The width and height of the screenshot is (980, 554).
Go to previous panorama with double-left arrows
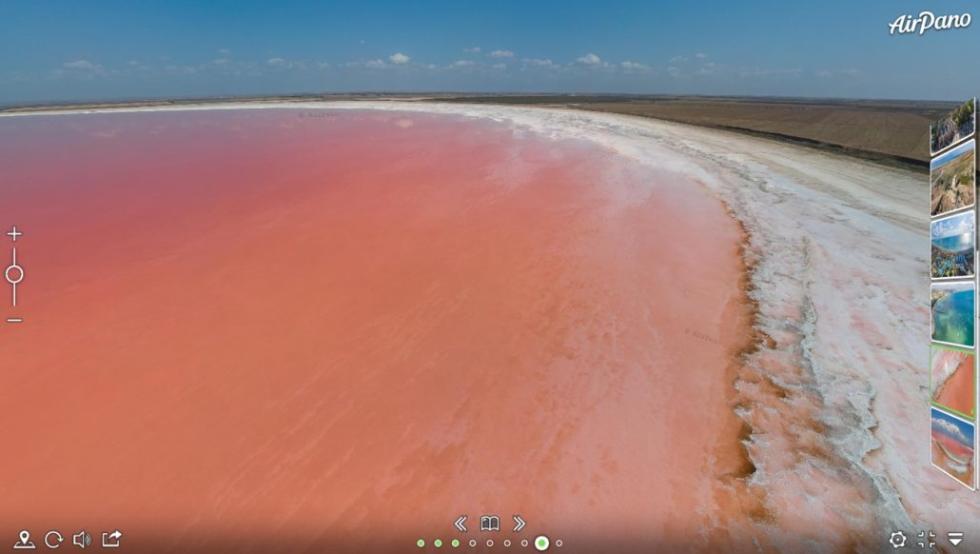coord(461,524)
